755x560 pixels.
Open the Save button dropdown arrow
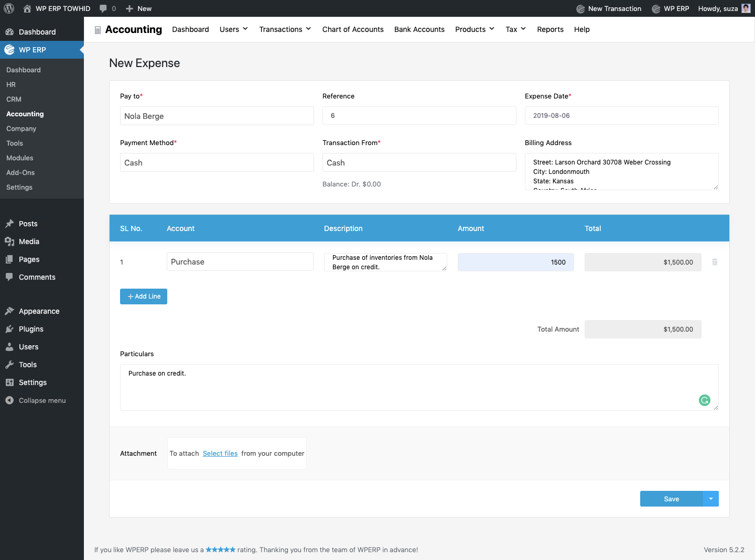(711, 499)
